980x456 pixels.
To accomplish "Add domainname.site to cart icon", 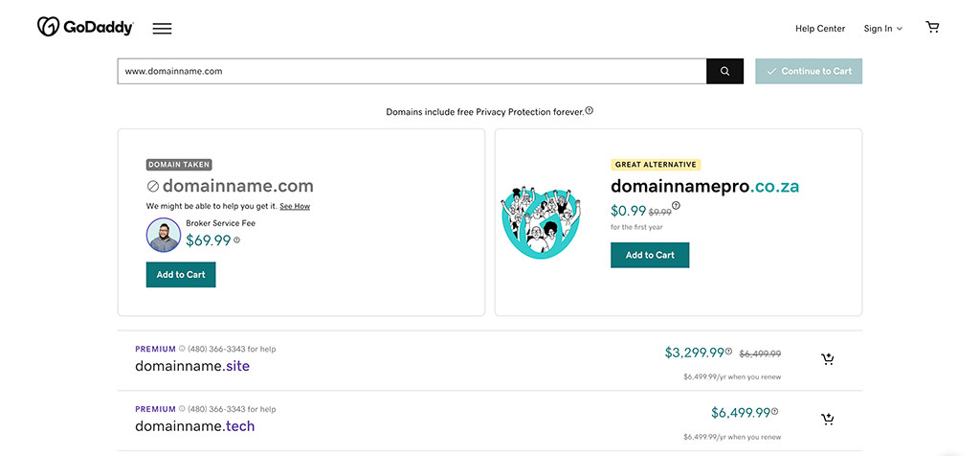I will point(828,359).
